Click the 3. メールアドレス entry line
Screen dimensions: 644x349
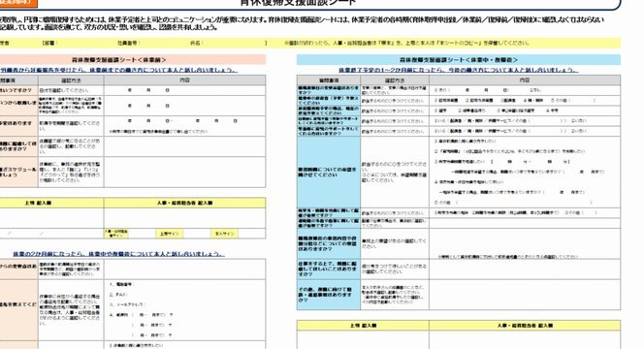pyautogui.click(x=127, y=304)
